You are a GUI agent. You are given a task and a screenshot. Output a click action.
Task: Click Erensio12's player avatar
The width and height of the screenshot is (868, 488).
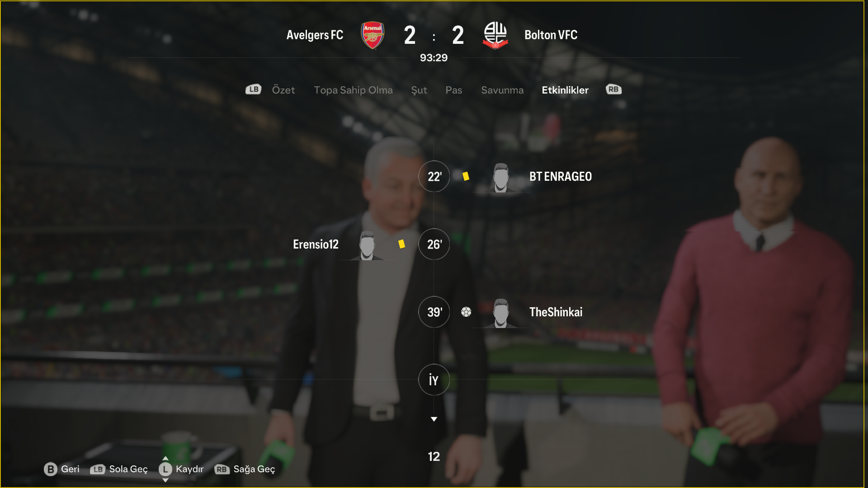(x=367, y=246)
